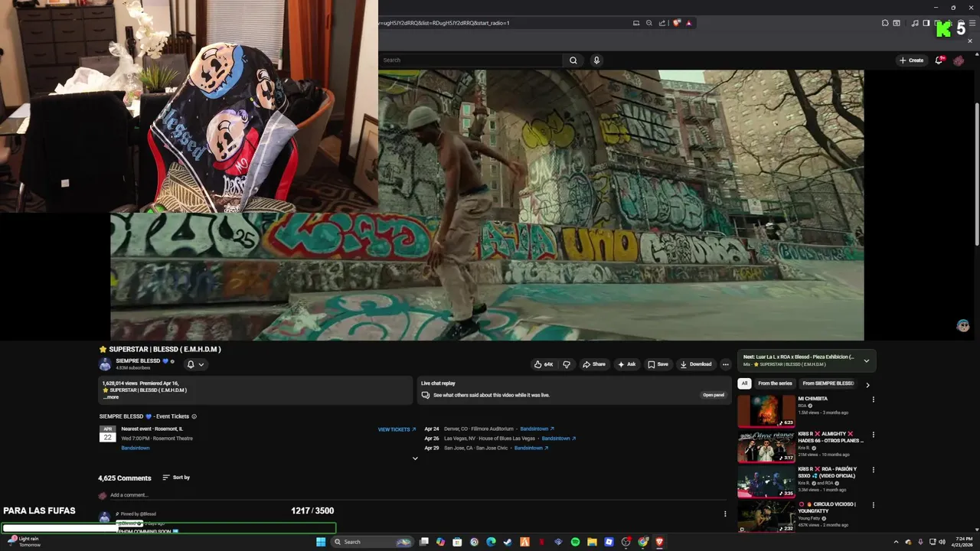Open SIEMPRE BLESSD channel avatar
The height and width of the screenshot is (551, 980).
(x=105, y=364)
